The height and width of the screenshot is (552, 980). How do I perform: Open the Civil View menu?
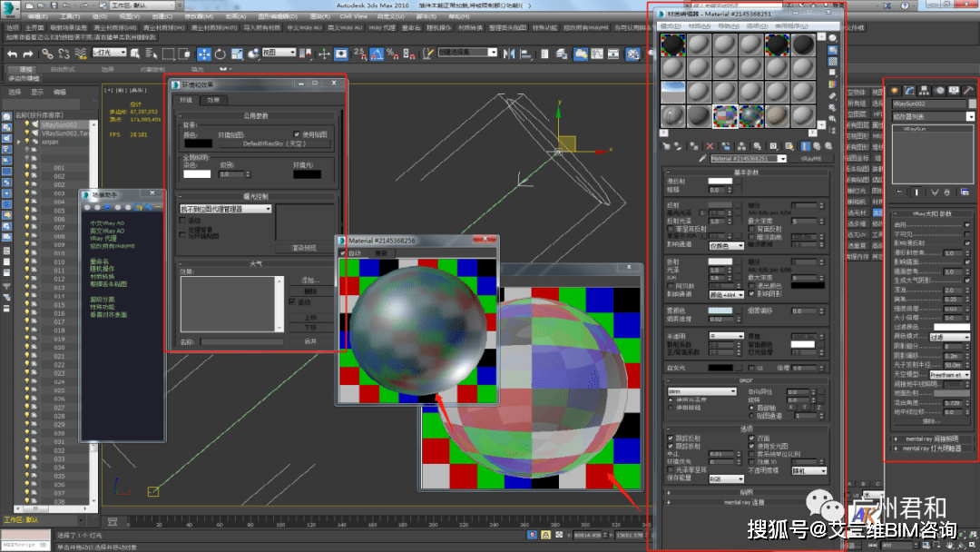354,16
